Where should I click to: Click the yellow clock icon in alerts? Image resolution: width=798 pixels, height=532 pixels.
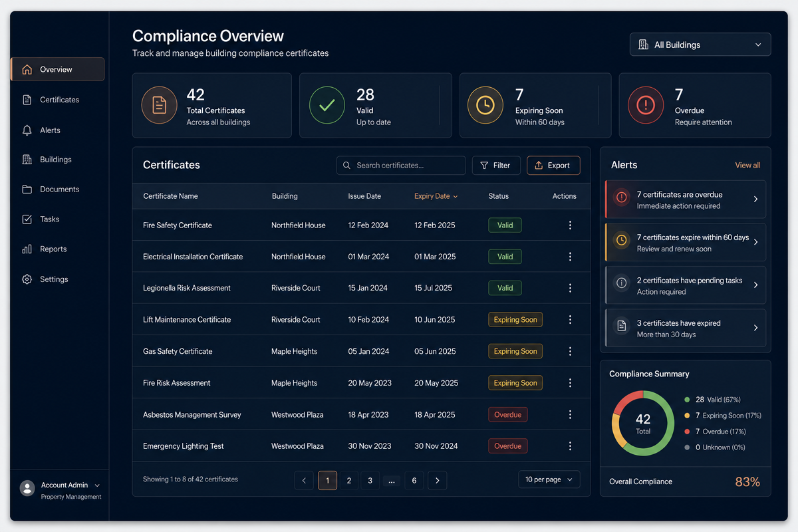point(622,240)
